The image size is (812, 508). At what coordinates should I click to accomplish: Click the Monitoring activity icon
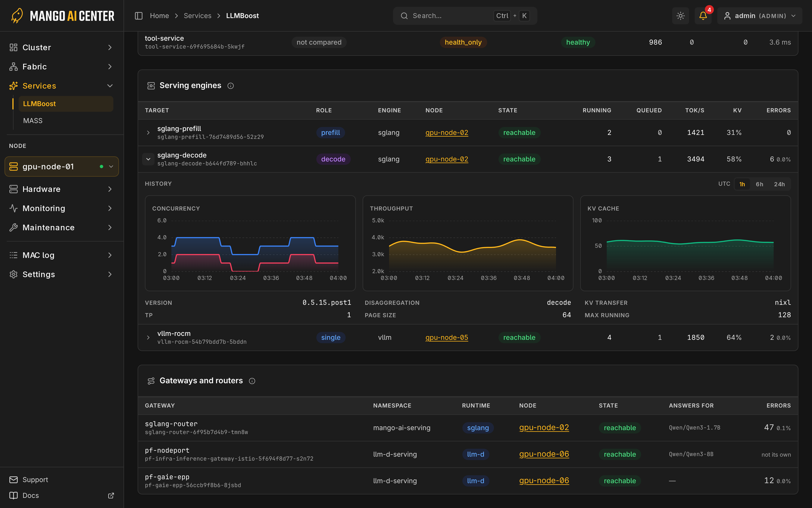tap(13, 208)
